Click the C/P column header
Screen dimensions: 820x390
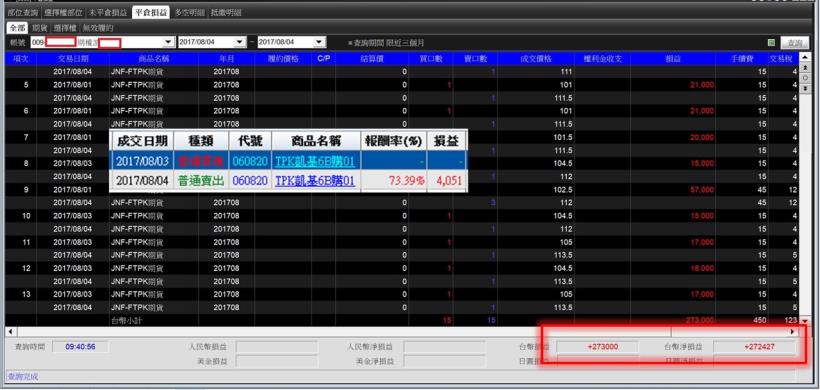pos(323,59)
